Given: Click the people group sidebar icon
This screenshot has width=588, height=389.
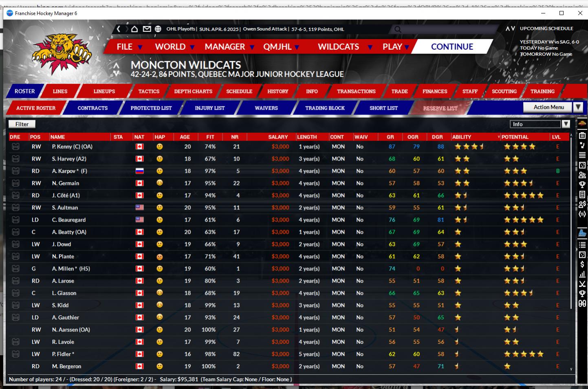Looking at the screenshot, I should pyautogui.click(x=582, y=175).
